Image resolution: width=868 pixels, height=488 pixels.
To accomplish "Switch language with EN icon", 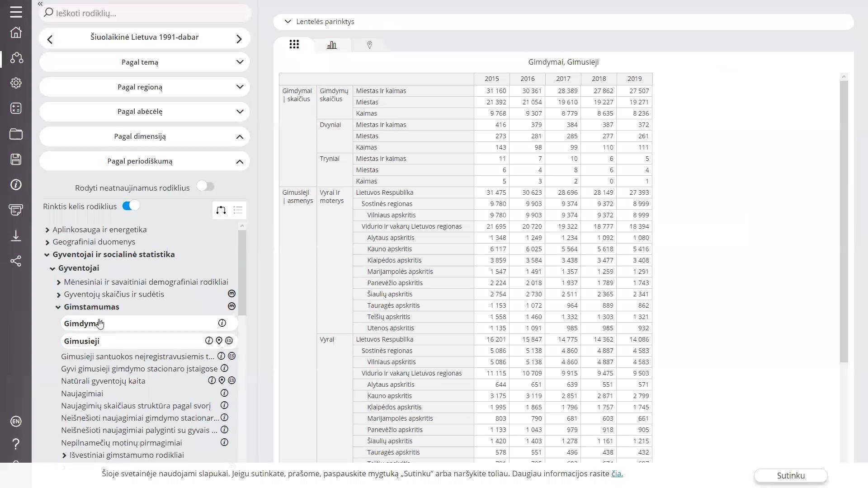I will [16, 421].
